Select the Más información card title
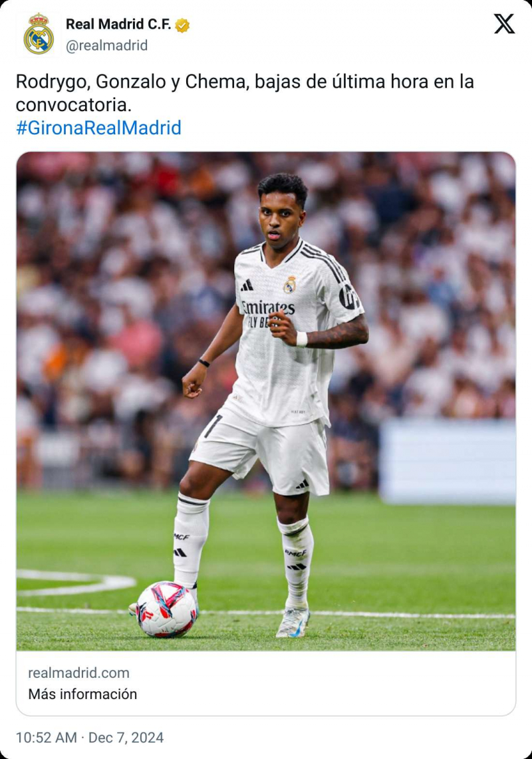Image resolution: width=532 pixels, height=759 pixels. pos(82,694)
